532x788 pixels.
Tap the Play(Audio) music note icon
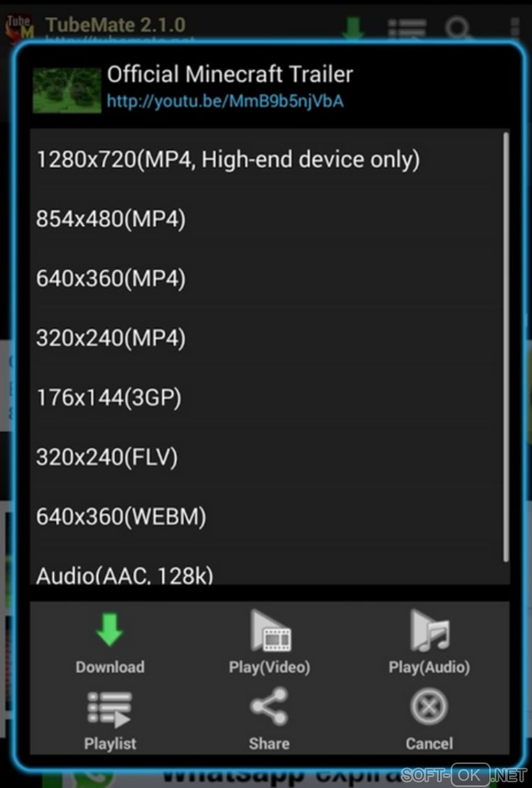coord(429,631)
